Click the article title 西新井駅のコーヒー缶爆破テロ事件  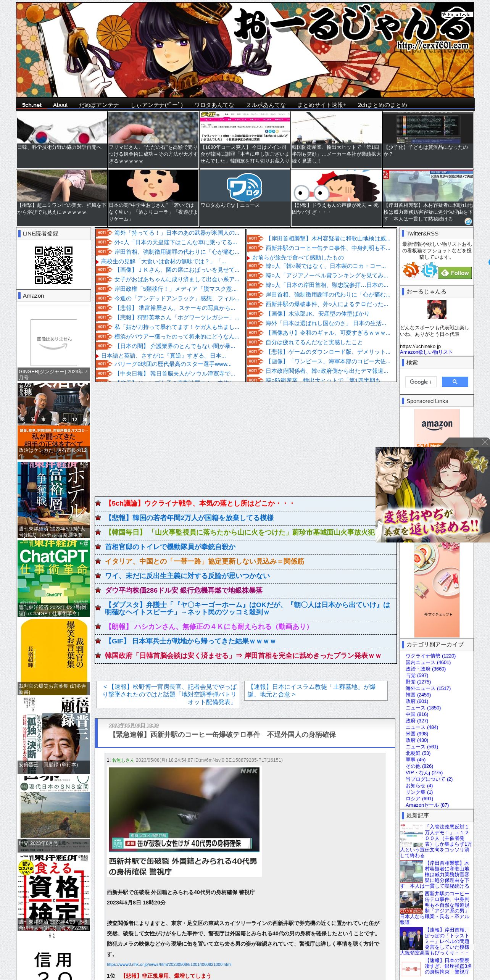222,735
